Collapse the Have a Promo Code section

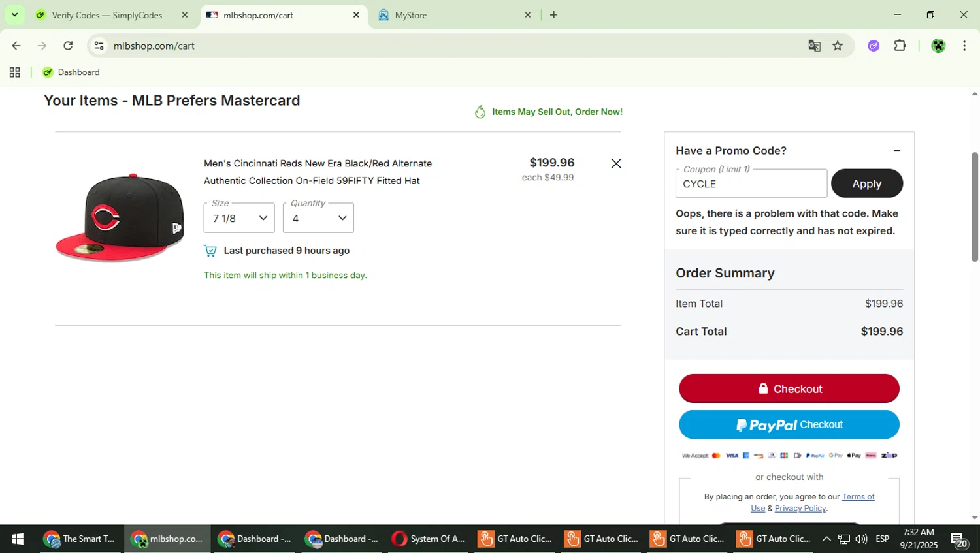pos(897,151)
